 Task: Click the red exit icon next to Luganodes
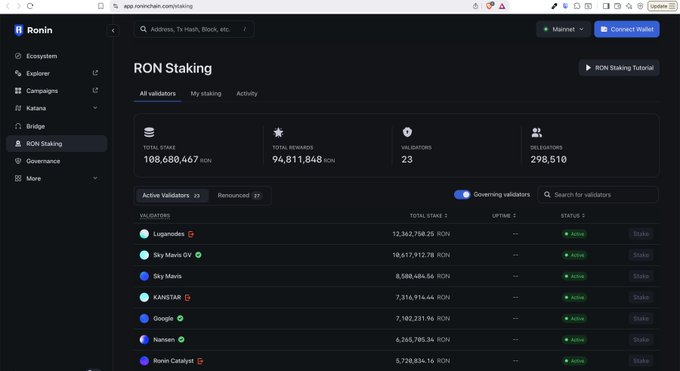(191, 234)
